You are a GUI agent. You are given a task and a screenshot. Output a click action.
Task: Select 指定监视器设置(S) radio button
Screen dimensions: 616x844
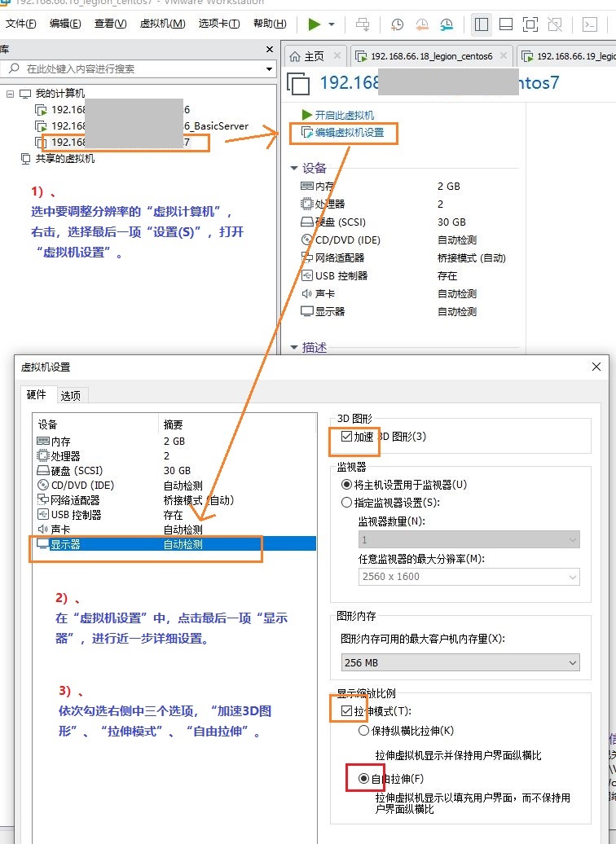(x=347, y=503)
